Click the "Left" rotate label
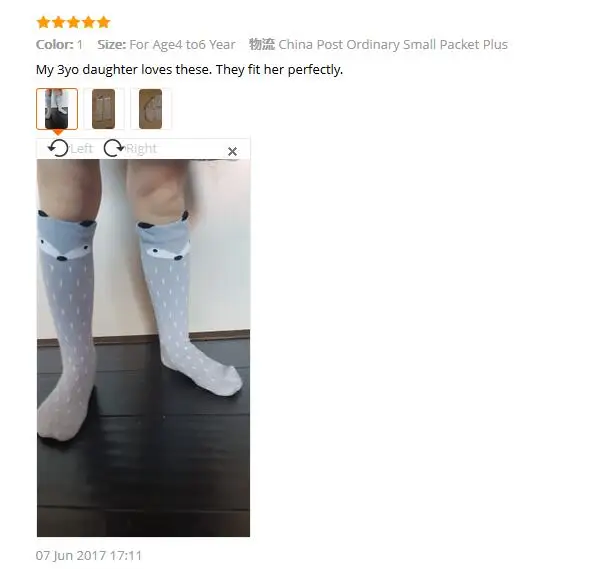 tap(81, 149)
